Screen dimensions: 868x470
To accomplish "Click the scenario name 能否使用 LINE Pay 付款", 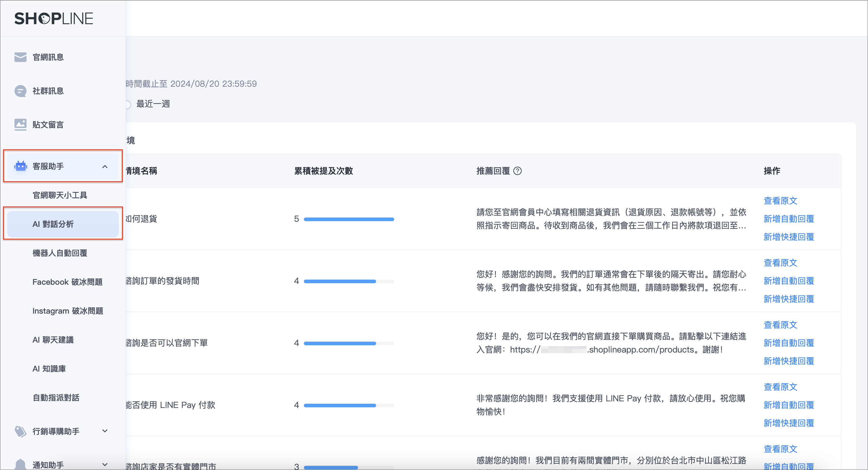I will click(x=170, y=405).
